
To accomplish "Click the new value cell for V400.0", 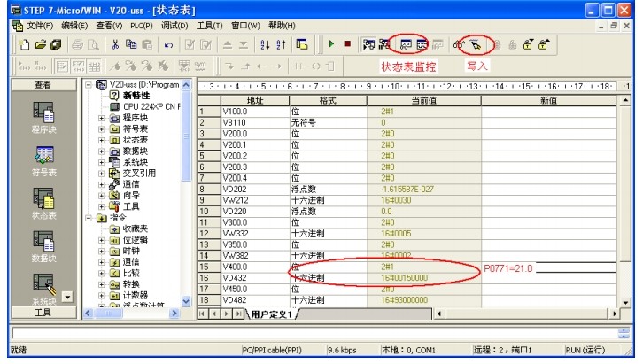I will pos(549,267).
